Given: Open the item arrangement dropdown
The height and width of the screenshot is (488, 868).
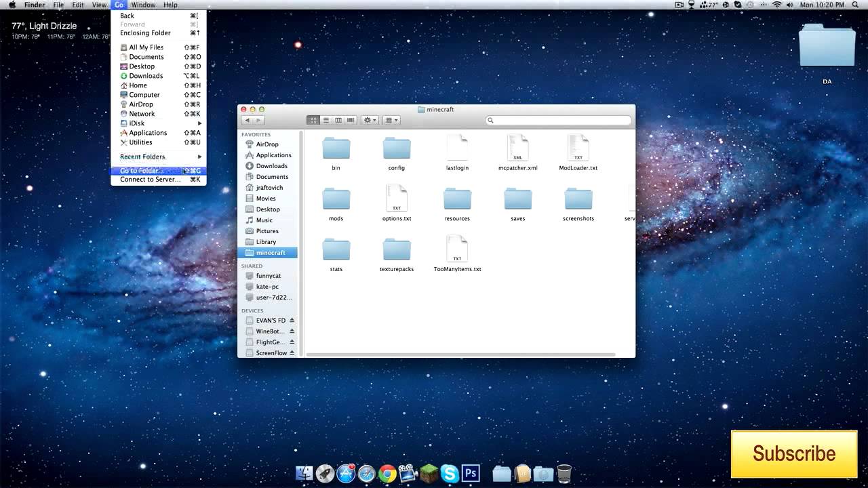Looking at the screenshot, I should pos(392,120).
